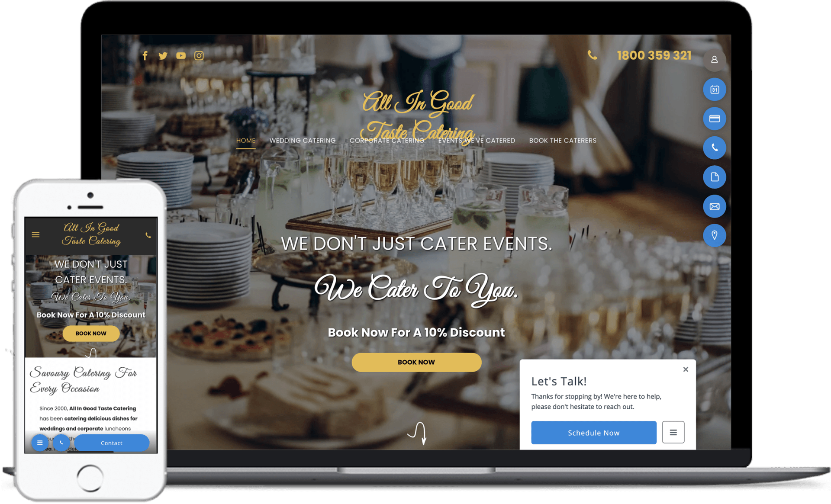The image size is (831, 504).
Task: Expand the Let's Talk options menu button
Action: 673,432
